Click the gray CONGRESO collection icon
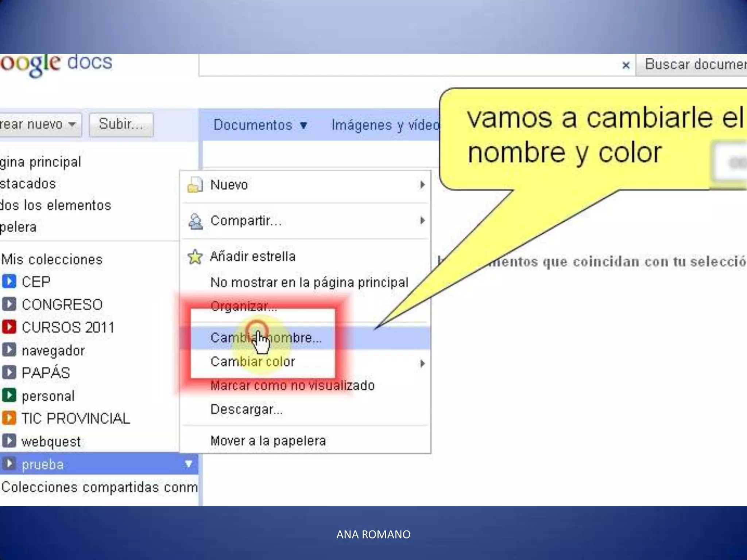Image resolution: width=747 pixels, height=560 pixels. pyautogui.click(x=9, y=304)
